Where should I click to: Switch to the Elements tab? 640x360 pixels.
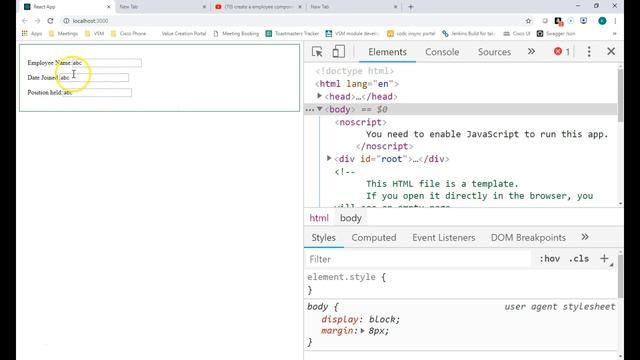tap(387, 52)
